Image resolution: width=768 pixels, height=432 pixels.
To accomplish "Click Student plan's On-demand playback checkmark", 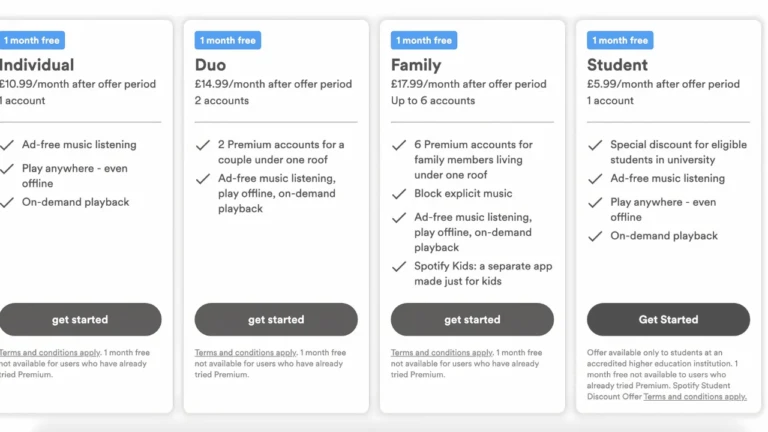I will click(595, 237).
